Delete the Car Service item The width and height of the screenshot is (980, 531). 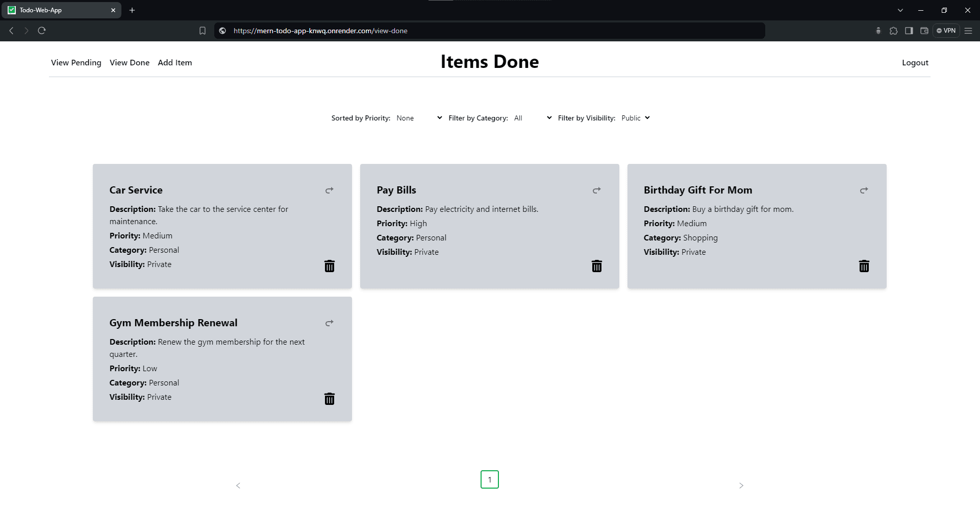tap(330, 266)
